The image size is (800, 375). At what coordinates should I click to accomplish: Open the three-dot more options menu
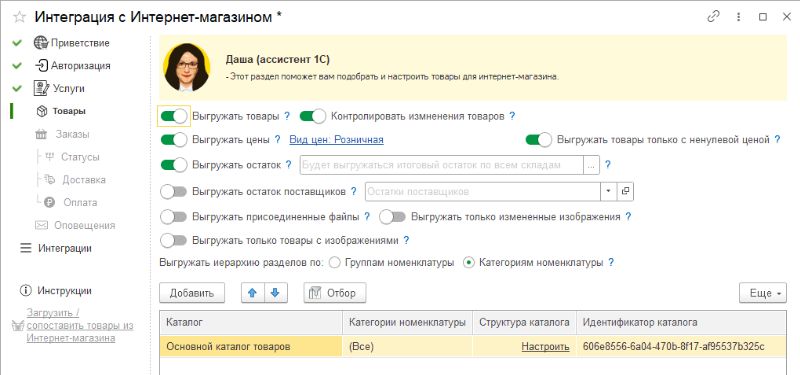click(x=738, y=17)
